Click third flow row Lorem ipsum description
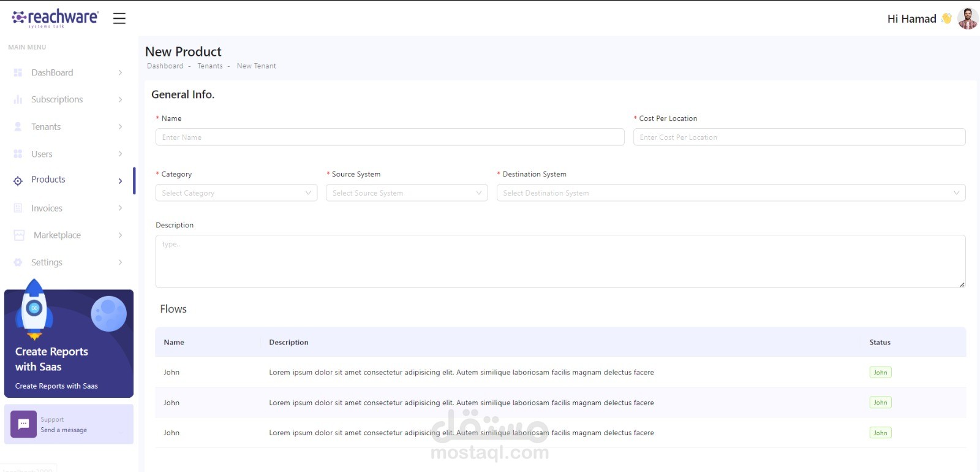The height and width of the screenshot is (472, 980). coord(461,433)
